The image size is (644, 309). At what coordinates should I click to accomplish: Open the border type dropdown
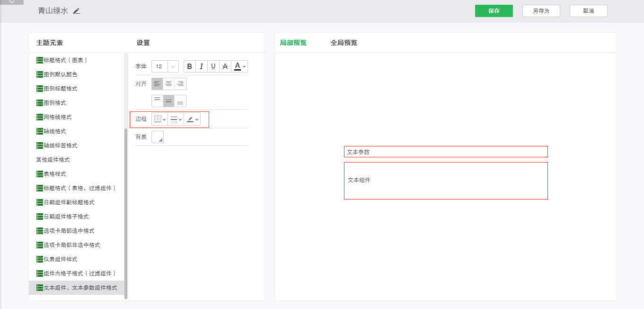coord(160,119)
